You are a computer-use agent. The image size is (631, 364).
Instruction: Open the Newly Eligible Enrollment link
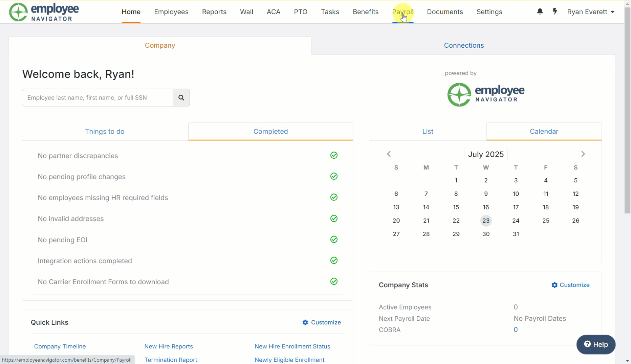pyautogui.click(x=289, y=360)
